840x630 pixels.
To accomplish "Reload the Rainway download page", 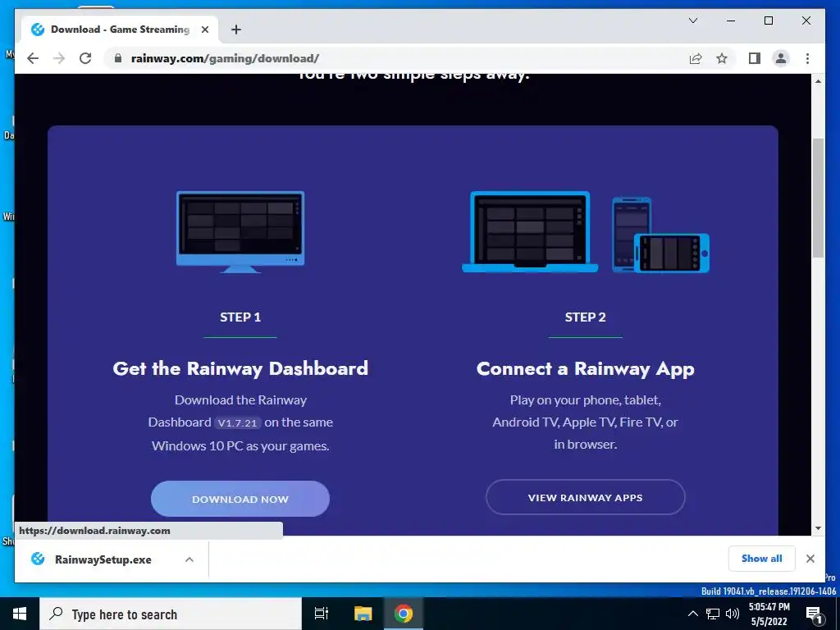I will coord(85,58).
